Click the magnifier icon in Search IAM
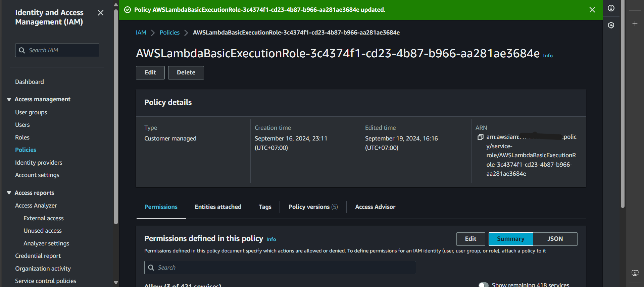 (22, 50)
